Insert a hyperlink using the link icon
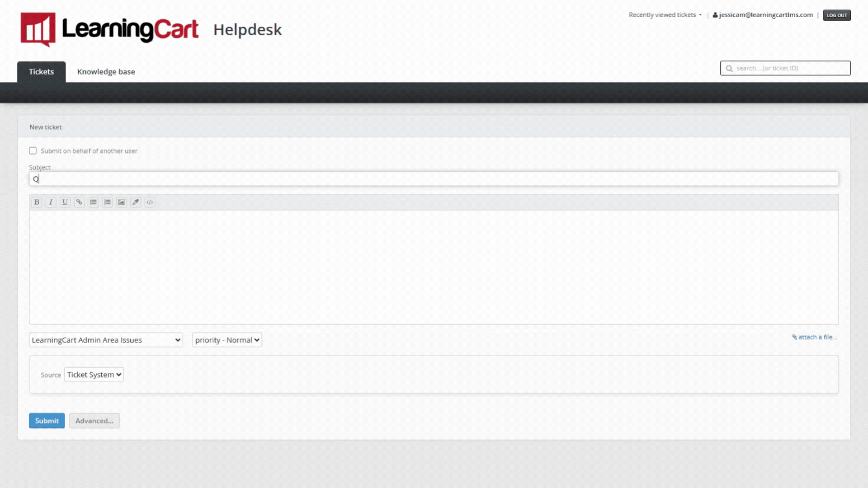 (x=79, y=202)
